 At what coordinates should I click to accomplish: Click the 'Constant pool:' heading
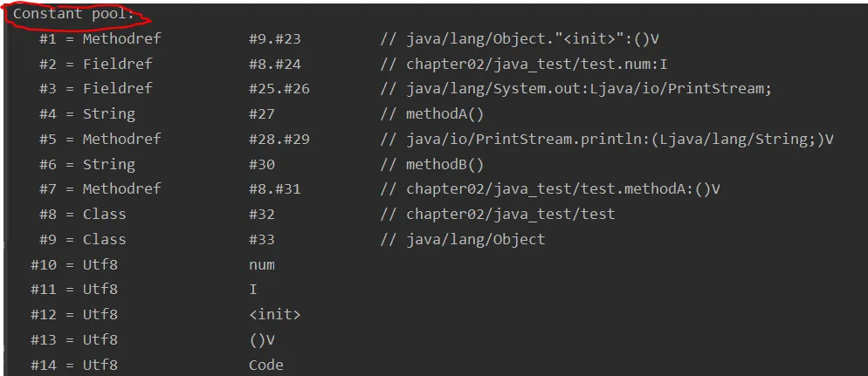pos(73,14)
